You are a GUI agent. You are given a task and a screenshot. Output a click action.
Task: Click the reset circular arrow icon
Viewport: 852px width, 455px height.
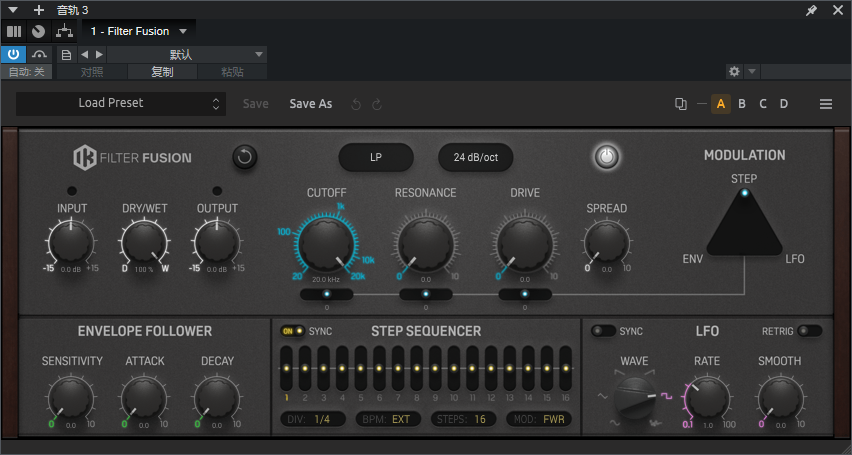(x=245, y=158)
